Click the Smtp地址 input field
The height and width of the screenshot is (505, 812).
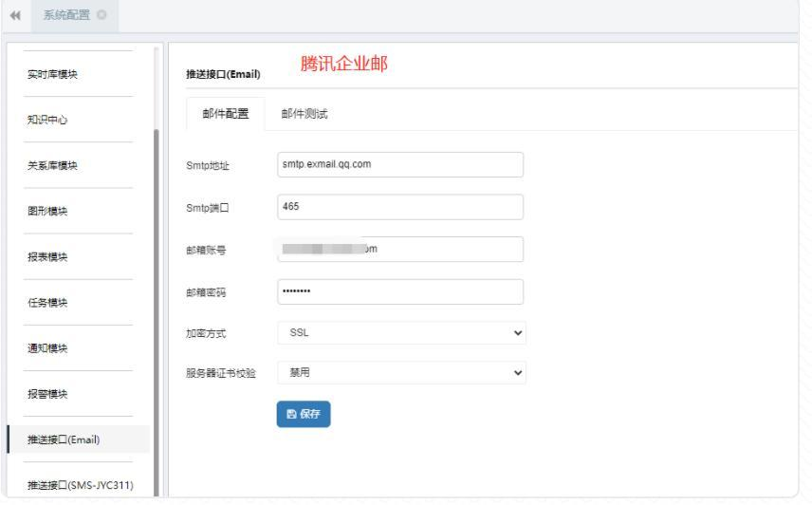point(400,165)
